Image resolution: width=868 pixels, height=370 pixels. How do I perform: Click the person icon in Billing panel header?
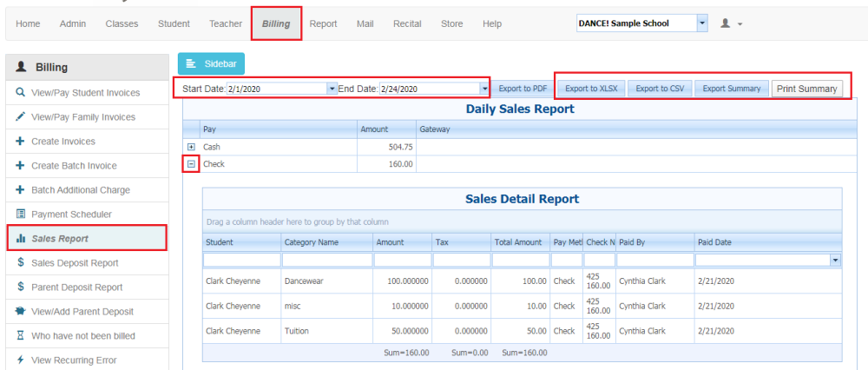[21, 67]
